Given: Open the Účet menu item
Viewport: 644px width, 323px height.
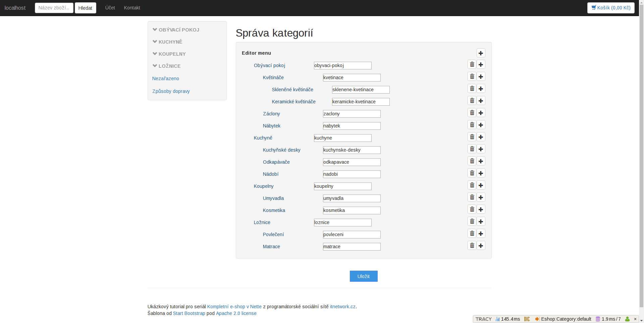Looking at the screenshot, I should (110, 8).
